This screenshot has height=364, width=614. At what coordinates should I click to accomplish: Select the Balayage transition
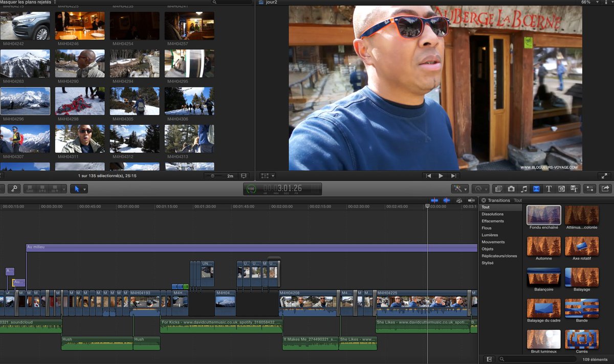582,278
